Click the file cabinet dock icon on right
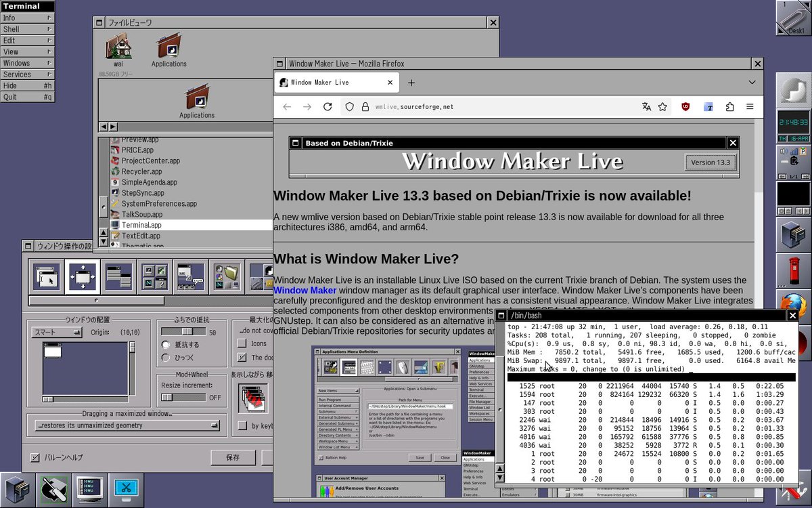The image size is (812, 508). click(x=793, y=236)
